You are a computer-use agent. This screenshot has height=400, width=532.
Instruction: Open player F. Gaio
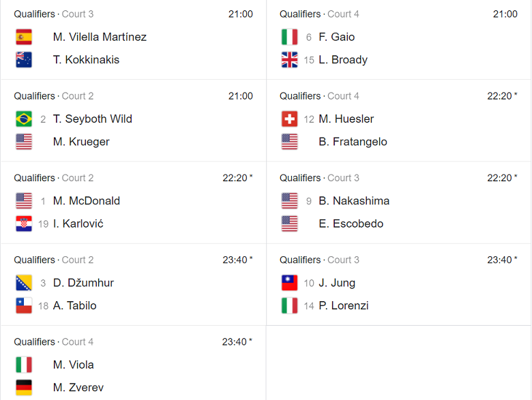(336, 37)
